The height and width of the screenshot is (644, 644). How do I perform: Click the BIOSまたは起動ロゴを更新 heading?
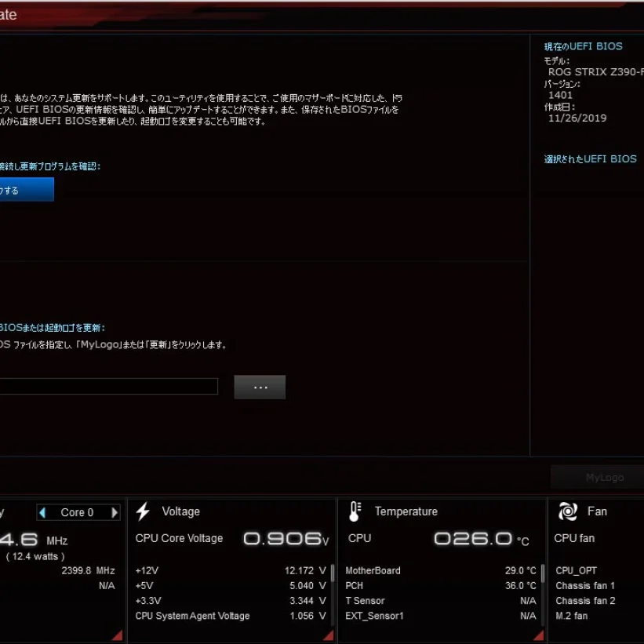coord(52,328)
